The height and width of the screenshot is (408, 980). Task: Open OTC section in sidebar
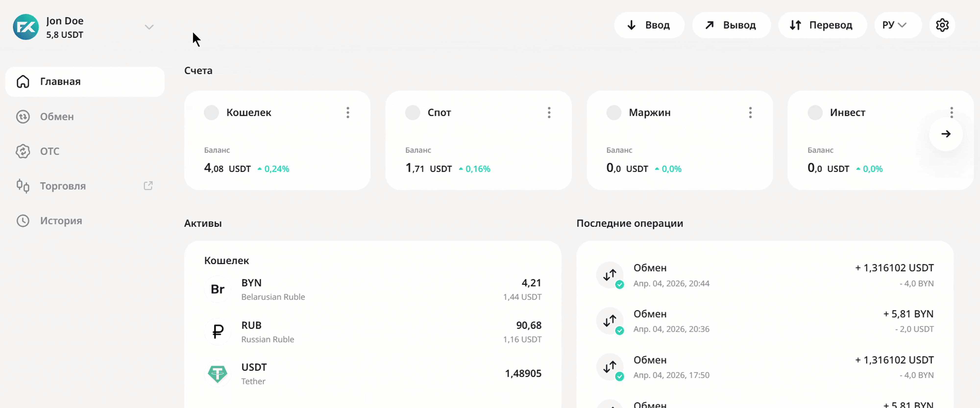pos(49,151)
